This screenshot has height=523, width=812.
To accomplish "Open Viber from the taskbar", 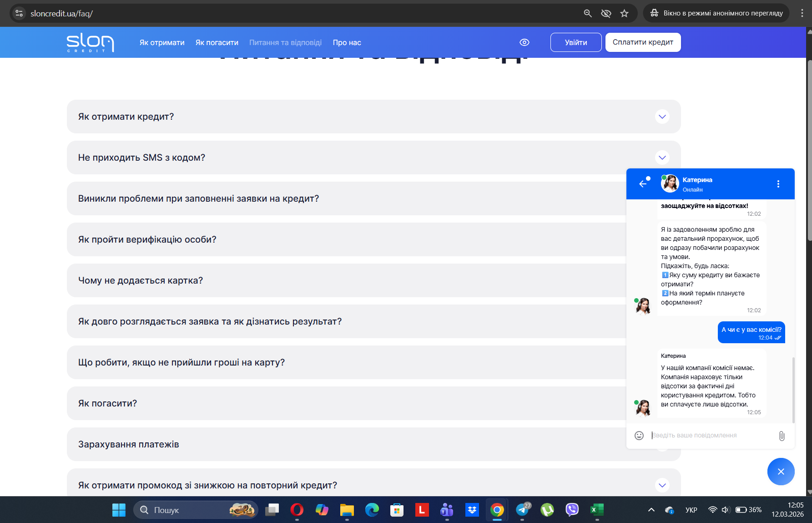I will pos(572,510).
